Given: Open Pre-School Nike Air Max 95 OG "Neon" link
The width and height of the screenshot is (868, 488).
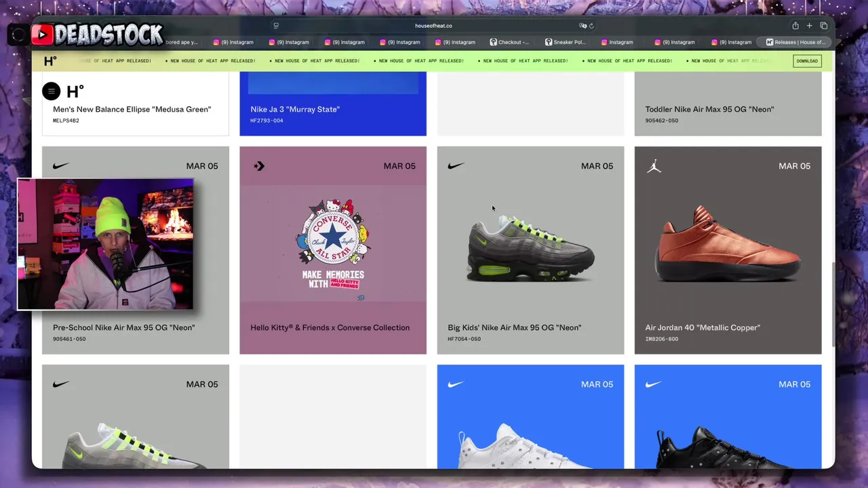Looking at the screenshot, I should [x=123, y=327].
